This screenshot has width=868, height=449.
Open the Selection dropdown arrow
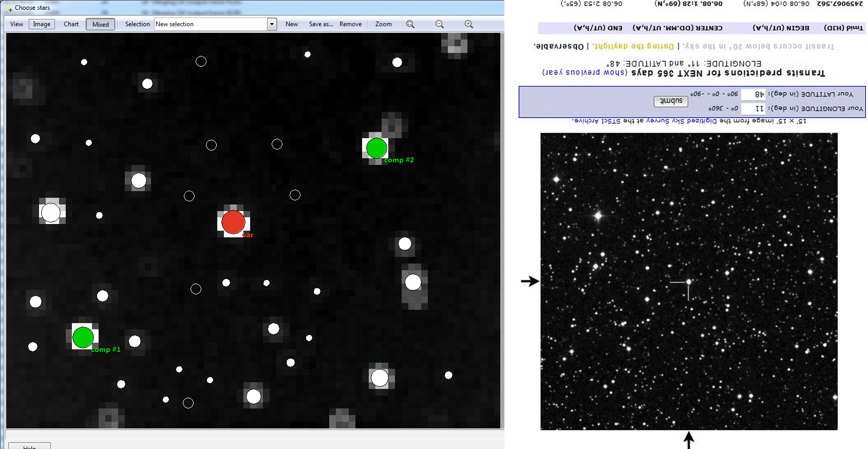tap(272, 24)
